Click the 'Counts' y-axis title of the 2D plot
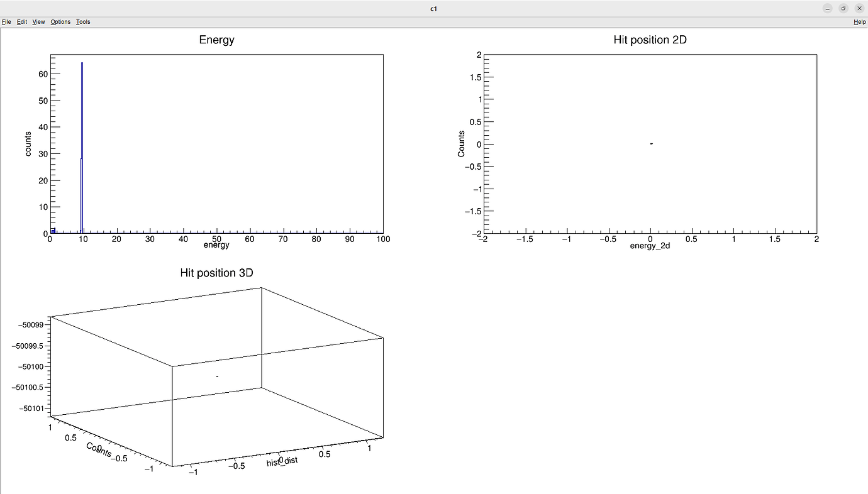Screen dimensions: 868x494 tap(462, 144)
